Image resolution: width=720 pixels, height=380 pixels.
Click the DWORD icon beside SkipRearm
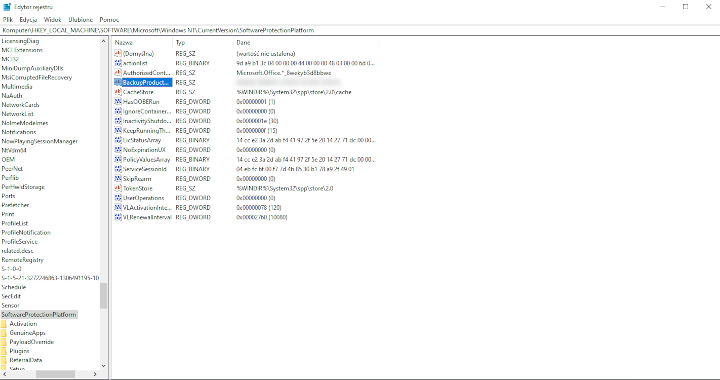point(118,179)
